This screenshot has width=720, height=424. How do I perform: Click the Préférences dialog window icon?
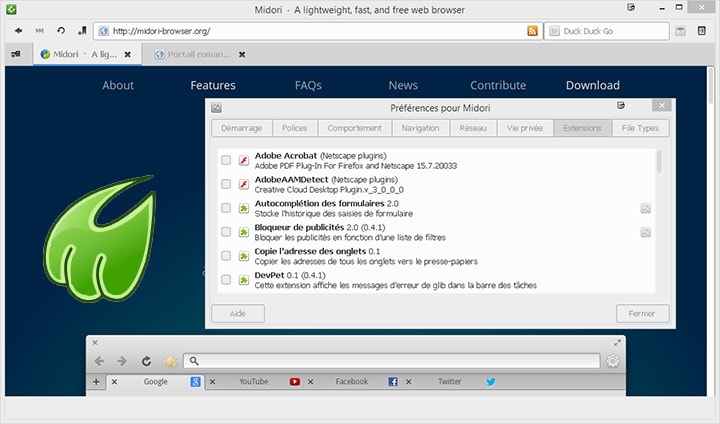coord(216,108)
